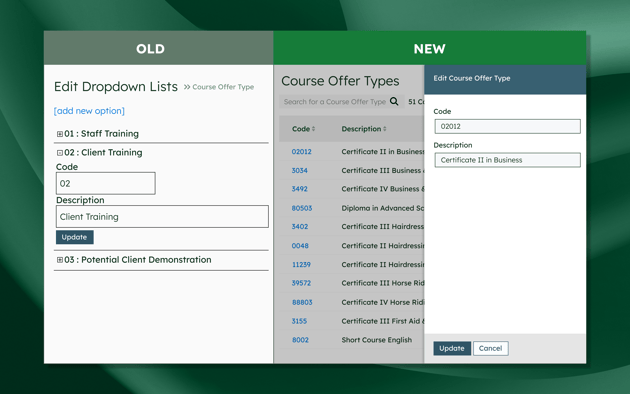The image size is (630, 394).
Task: Select Diploma in Advanced description row
Action: tap(382, 208)
